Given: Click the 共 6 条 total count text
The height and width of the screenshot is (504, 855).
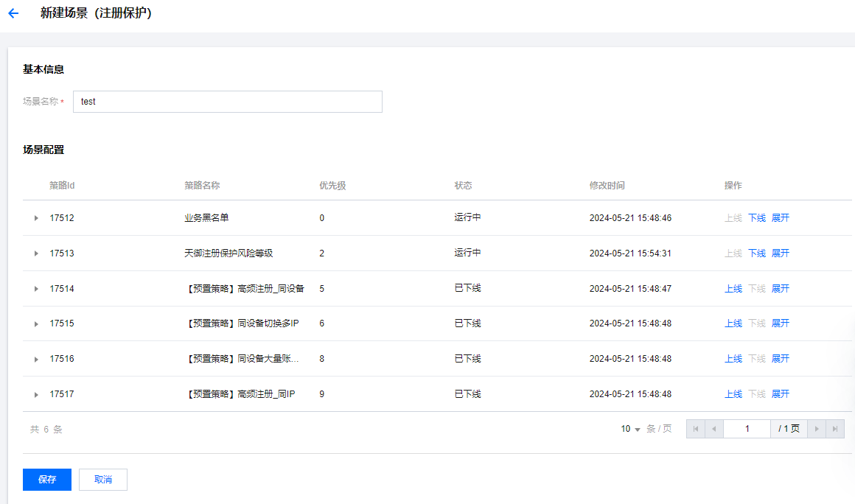Looking at the screenshot, I should coord(46,430).
